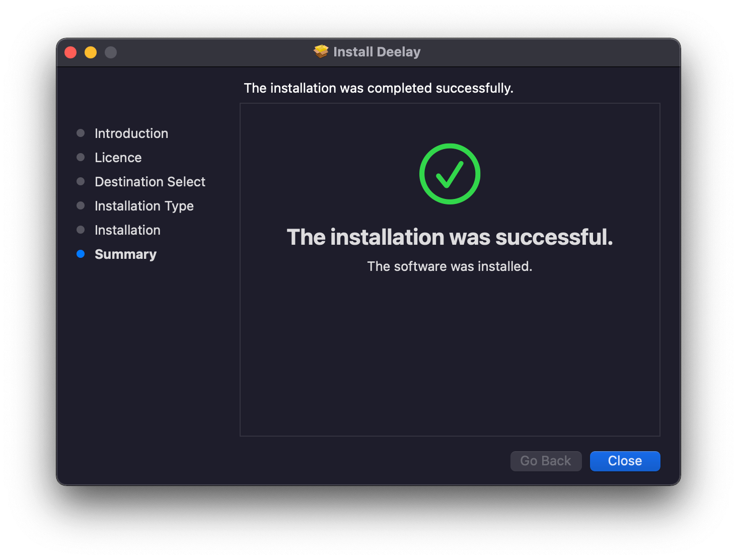Click the blue bullet beside Summary
This screenshot has height=560, width=737.
pyautogui.click(x=81, y=254)
